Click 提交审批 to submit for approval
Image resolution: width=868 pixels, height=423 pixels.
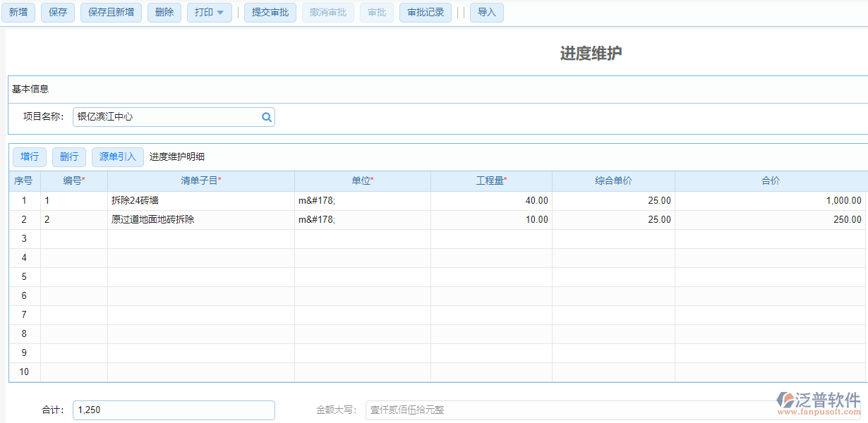click(270, 12)
